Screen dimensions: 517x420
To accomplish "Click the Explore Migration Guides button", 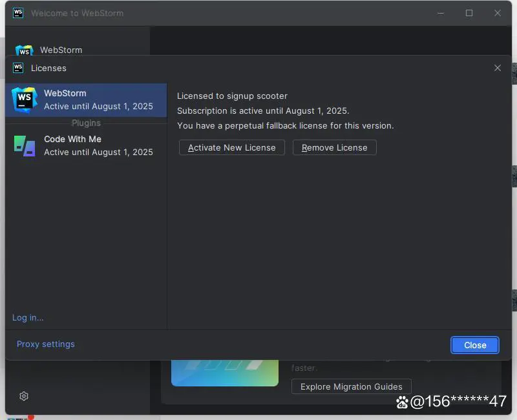I will coord(352,386).
